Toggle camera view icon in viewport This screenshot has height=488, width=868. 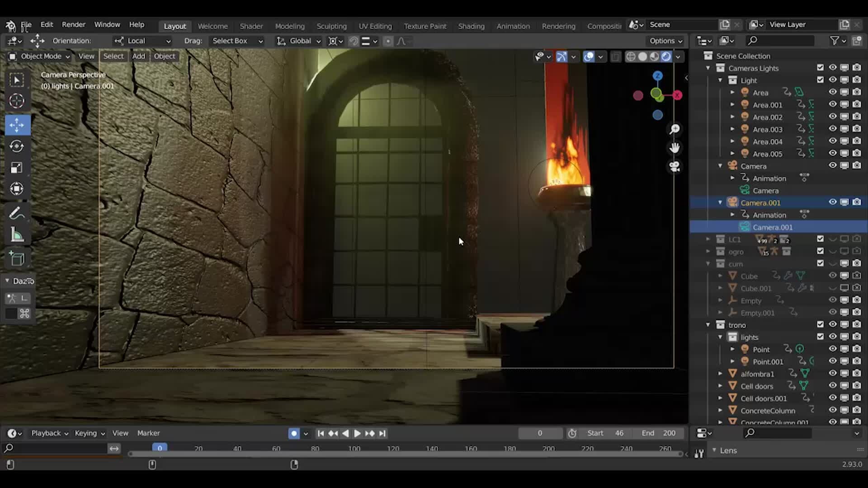click(675, 167)
